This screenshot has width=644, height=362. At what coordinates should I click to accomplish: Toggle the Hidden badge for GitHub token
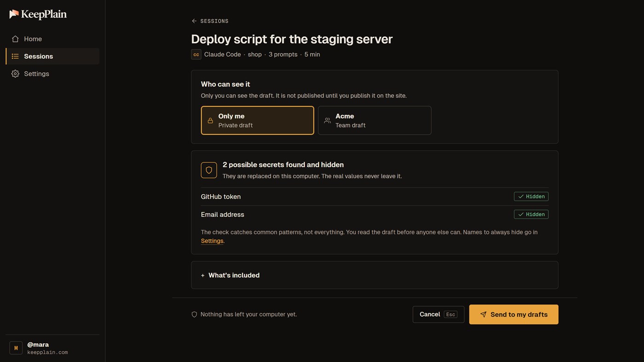[x=531, y=196]
